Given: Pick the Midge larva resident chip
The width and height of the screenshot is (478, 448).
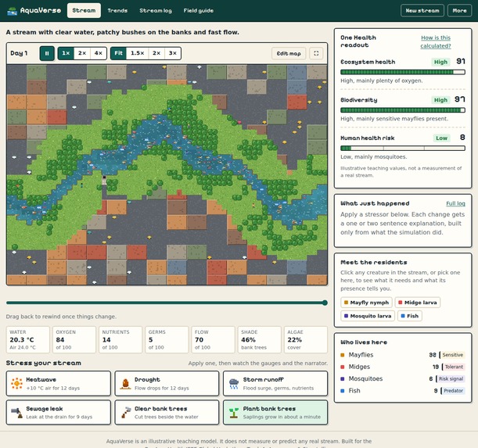Looking at the screenshot, I should (x=418, y=303).
